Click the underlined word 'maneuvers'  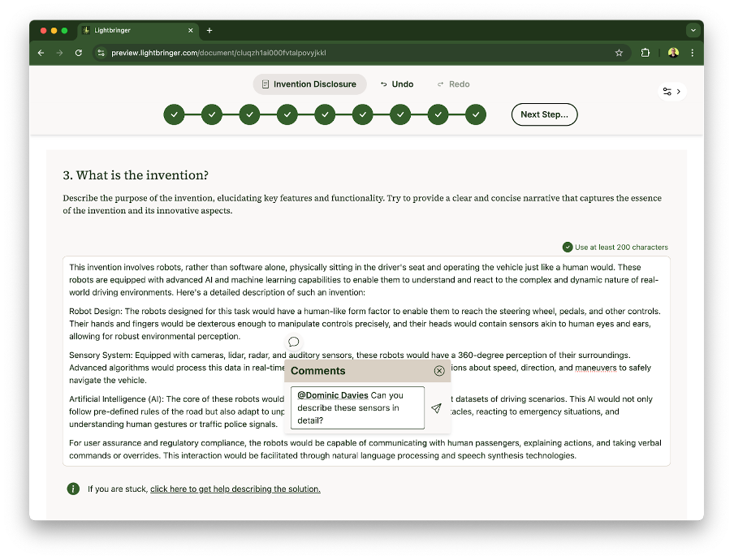click(595, 368)
